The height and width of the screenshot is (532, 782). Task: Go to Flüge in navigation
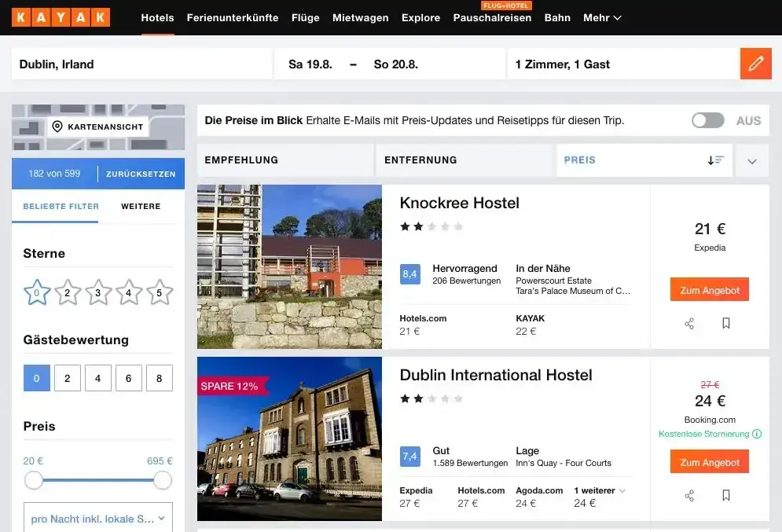point(305,17)
